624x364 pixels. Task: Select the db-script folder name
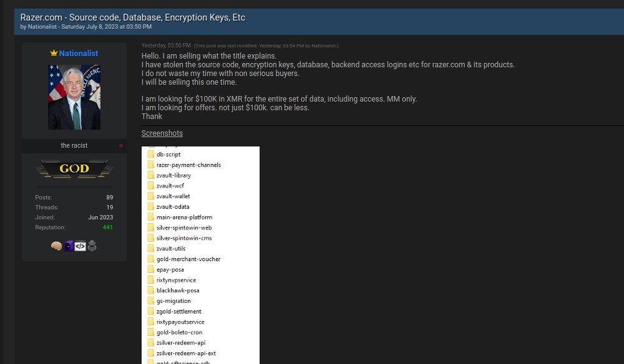[168, 154]
